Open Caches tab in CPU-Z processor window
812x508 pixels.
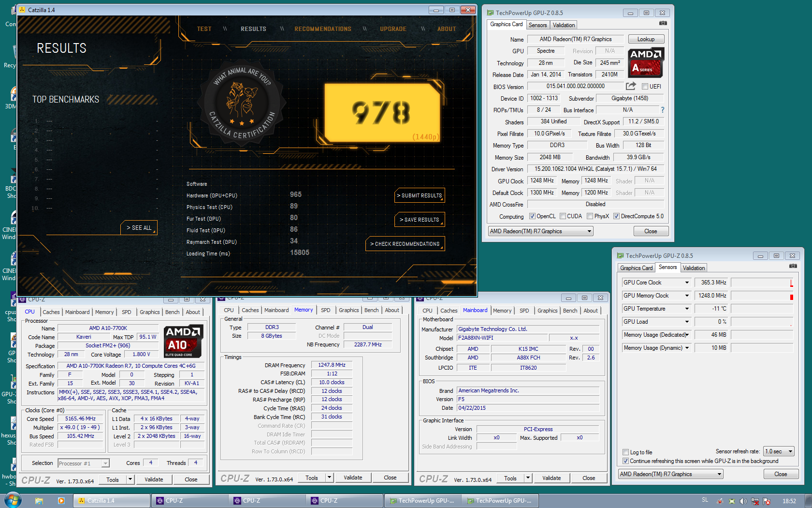click(x=51, y=312)
